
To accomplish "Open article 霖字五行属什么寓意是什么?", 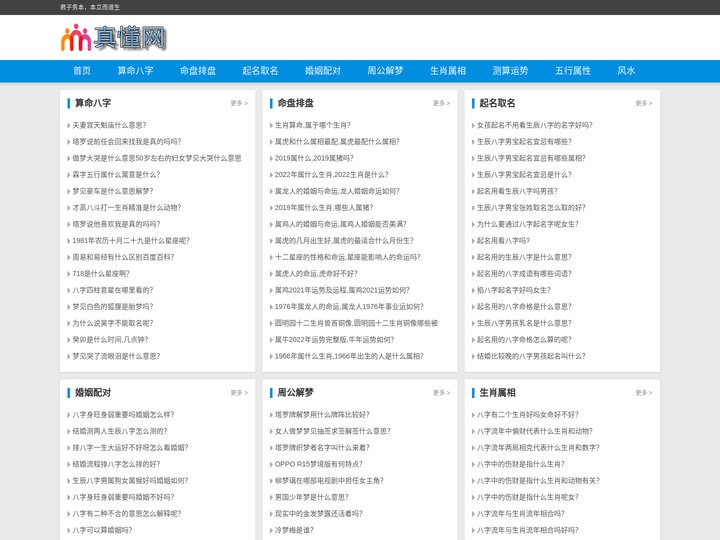I will 116,174.
